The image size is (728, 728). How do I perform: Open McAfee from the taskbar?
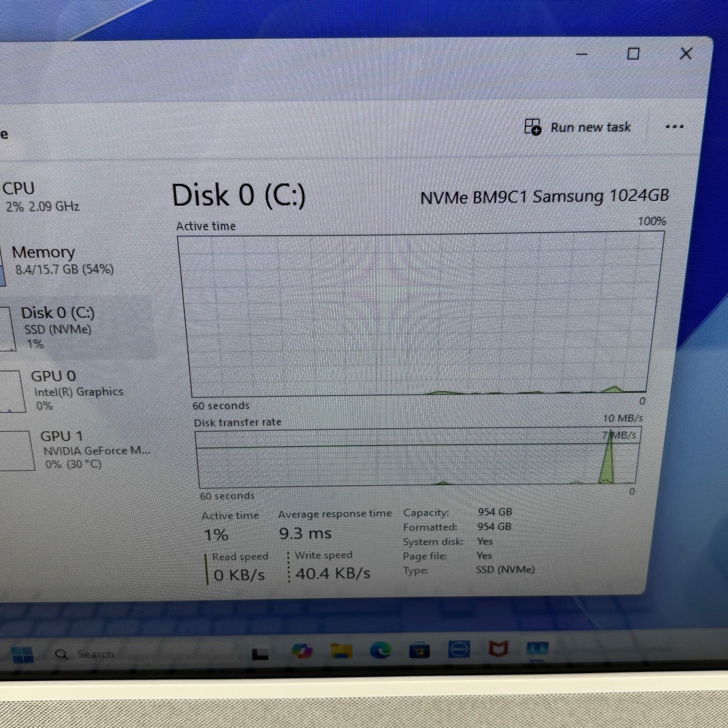[498, 648]
